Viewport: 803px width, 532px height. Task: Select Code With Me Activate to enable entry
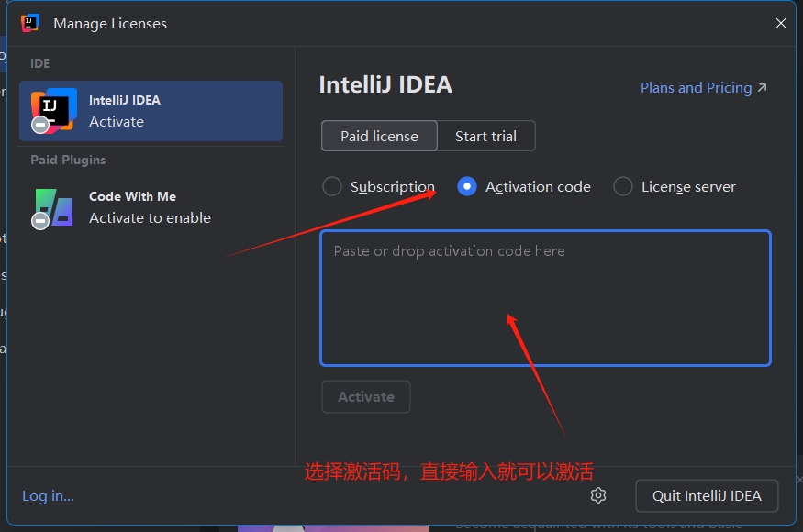click(x=151, y=207)
